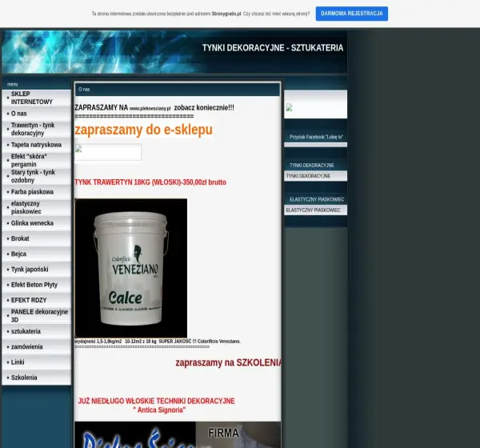The image size is (480, 448).
Task: Click TYNK TRAWERTYN 18KG price text
Action: point(150,182)
